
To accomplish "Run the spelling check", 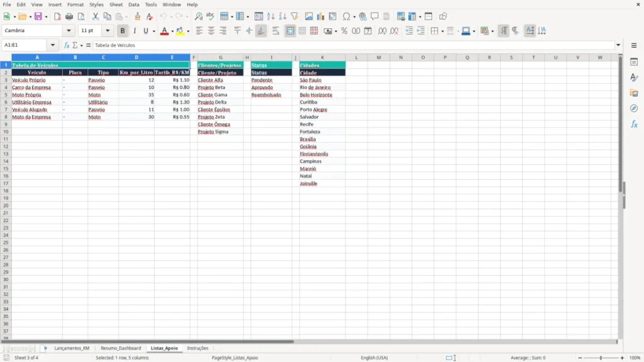I will coord(210,16).
